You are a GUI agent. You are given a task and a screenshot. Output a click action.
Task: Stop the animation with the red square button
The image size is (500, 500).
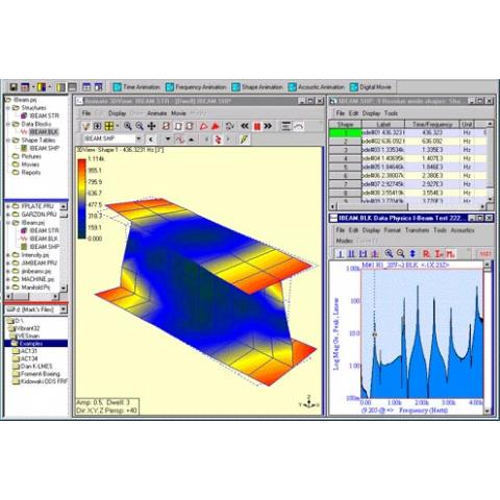click(257, 126)
